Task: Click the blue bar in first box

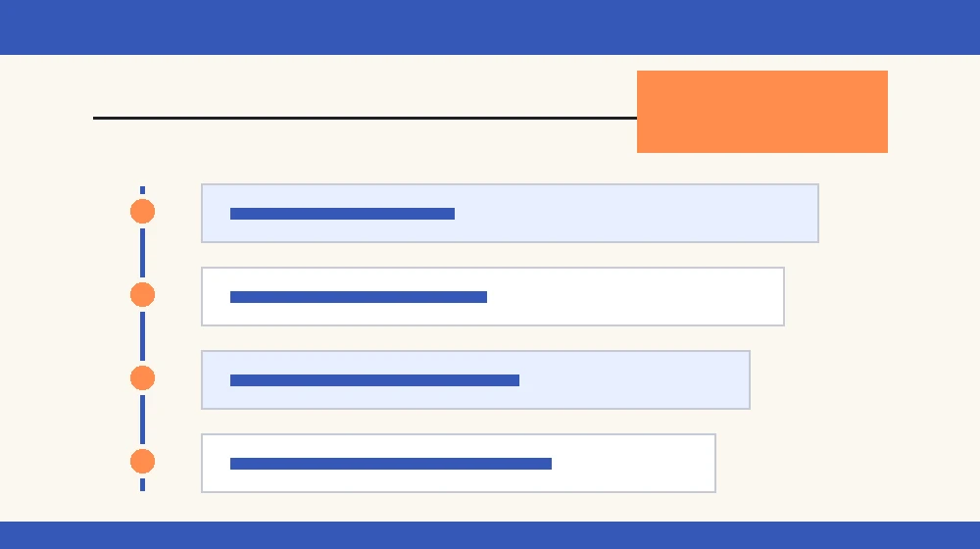Action: (x=342, y=214)
